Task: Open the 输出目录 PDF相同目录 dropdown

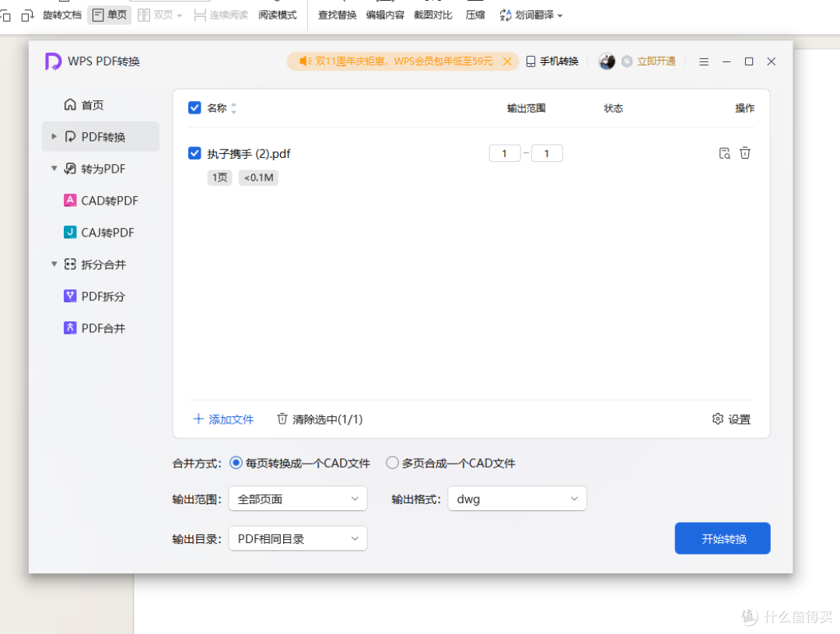Action: pos(298,538)
